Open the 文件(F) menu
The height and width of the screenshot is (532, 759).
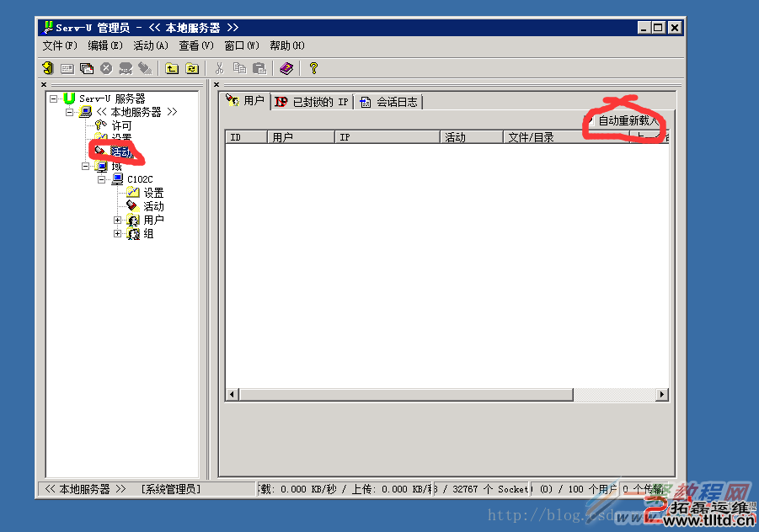coord(59,45)
